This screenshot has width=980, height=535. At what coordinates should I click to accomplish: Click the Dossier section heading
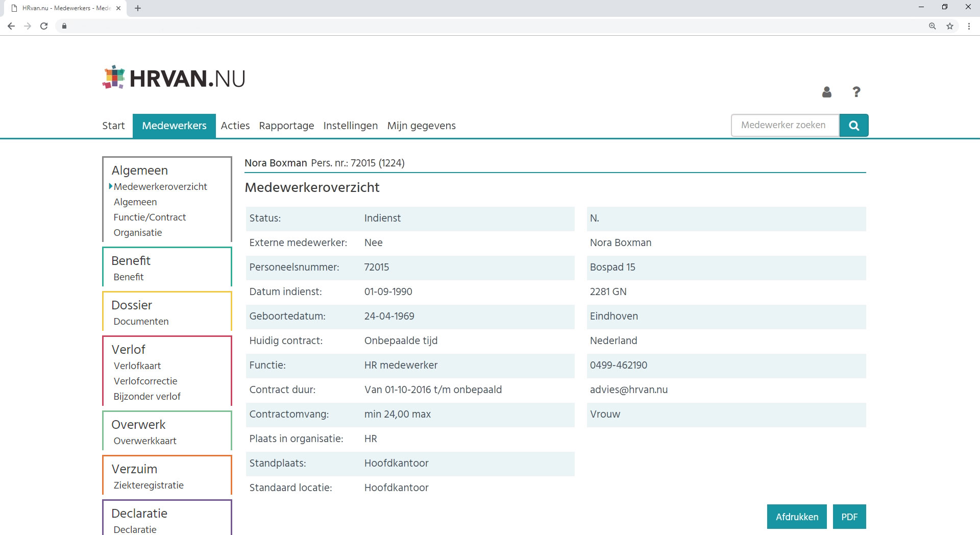coord(132,305)
